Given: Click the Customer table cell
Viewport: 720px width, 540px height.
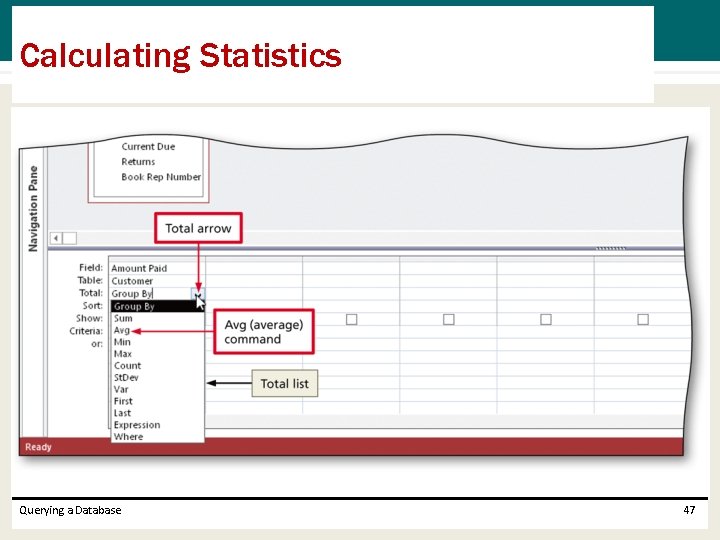Looking at the screenshot, I should (157, 281).
